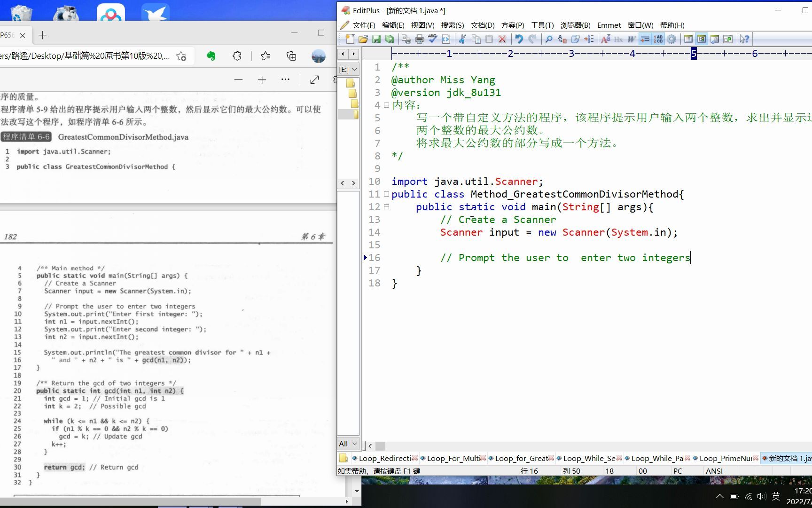Image resolution: width=812 pixels, height=508 pixels.
Task: Open the volume control in system tray
Action: [x=761, y=496]
